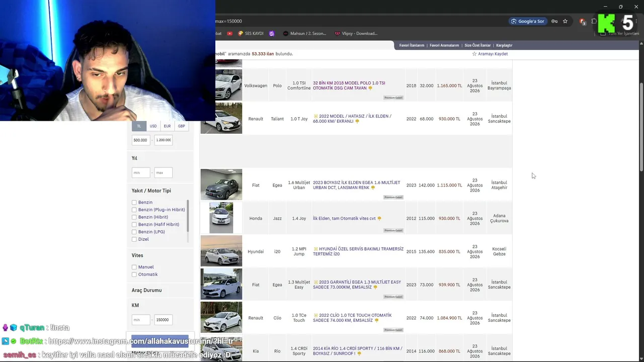Viewport: 644px width, 362px height.
Task: Click the fuel type list scrollbar
Action: (x=188, y=216)
